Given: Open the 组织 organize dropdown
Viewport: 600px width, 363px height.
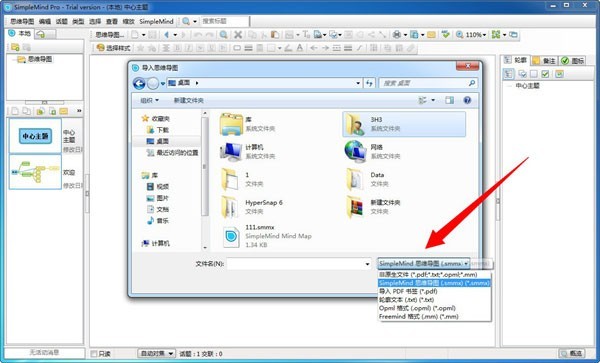Looking at the screenshot, I should [149, 101].
